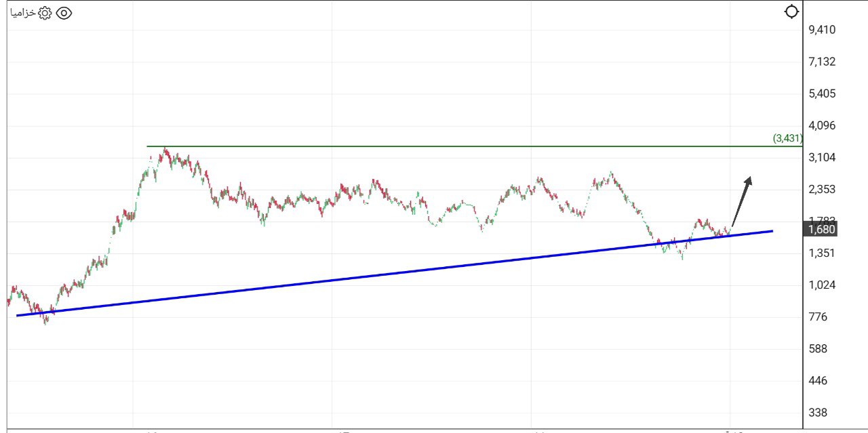Click the 338 price axis label
The image size is (868, 433).
coord(818,413)
